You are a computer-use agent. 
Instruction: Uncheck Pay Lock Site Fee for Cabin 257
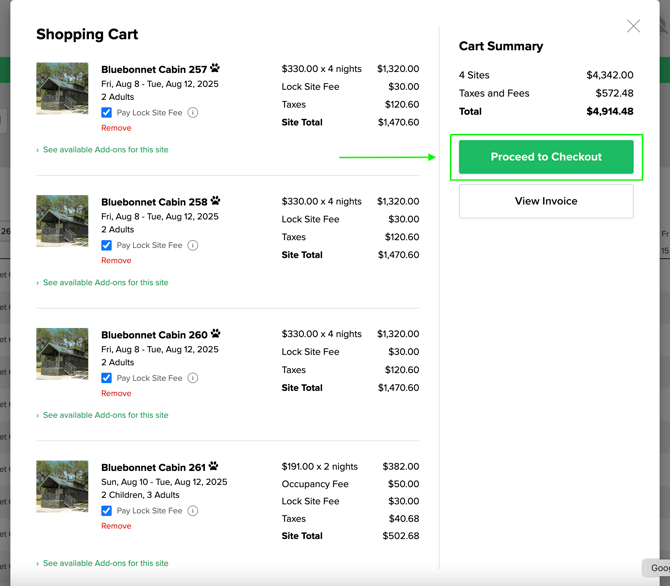point(107,113)
